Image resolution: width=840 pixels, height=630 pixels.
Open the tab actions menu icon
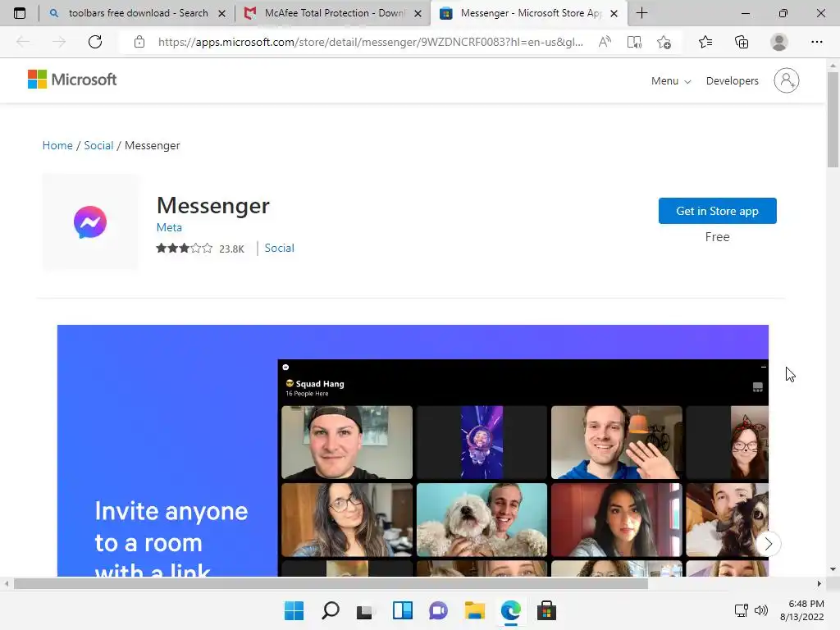coord(20,13)
